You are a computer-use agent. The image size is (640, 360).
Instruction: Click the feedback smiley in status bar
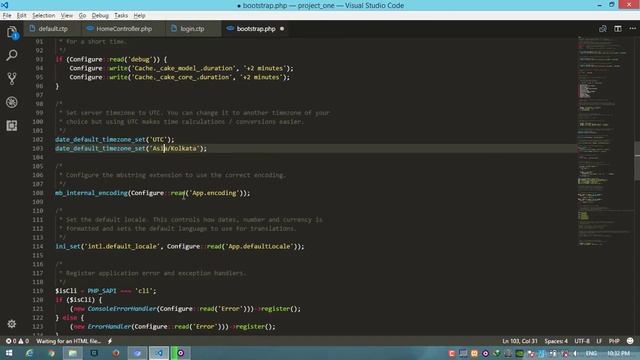[630, 341]
